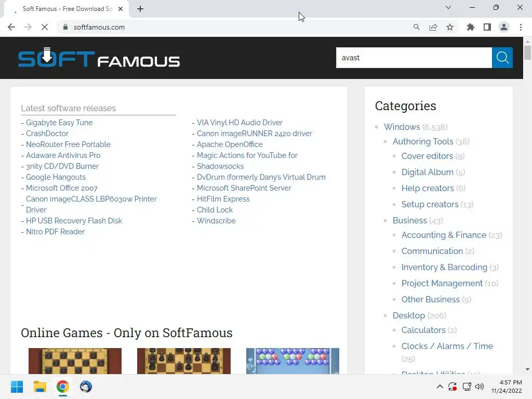Stop page loading with the X button
The width and height of the screenshot is (532, 399).
tap(45, 27)
